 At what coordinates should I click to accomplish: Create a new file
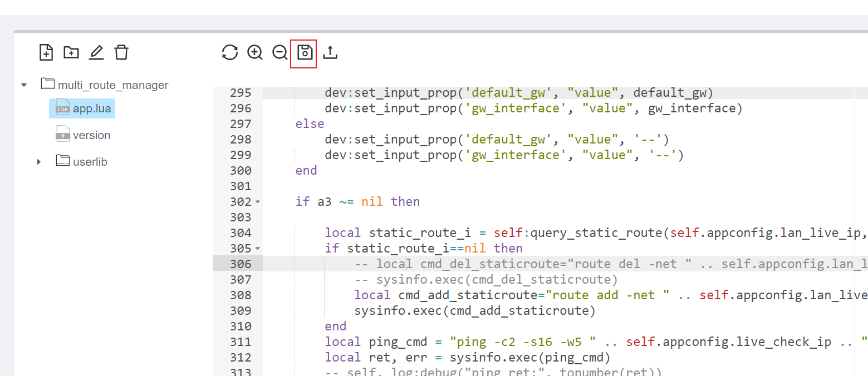point(46,52)
